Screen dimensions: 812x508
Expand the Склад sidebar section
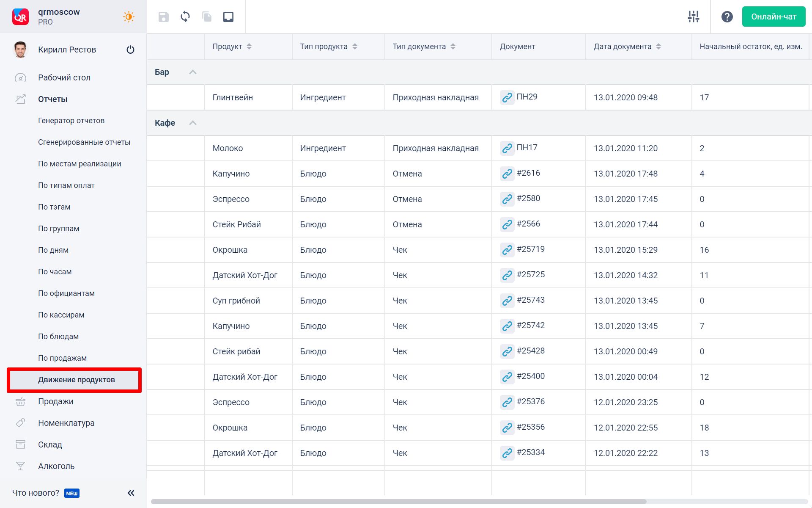pyautogui.click(x=50, y=444)
